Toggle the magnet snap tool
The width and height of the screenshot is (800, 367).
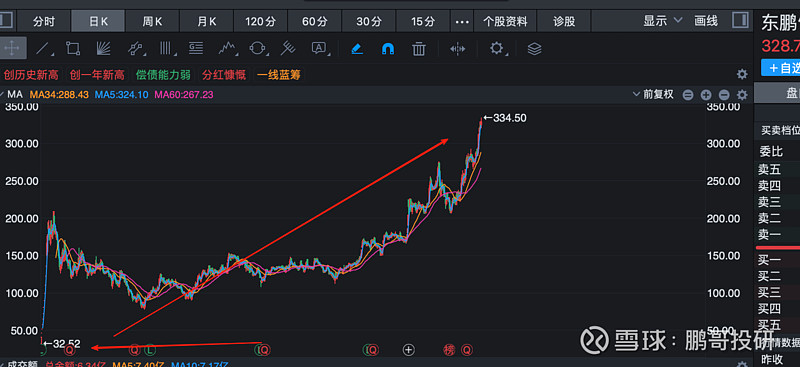pos(388,49)
